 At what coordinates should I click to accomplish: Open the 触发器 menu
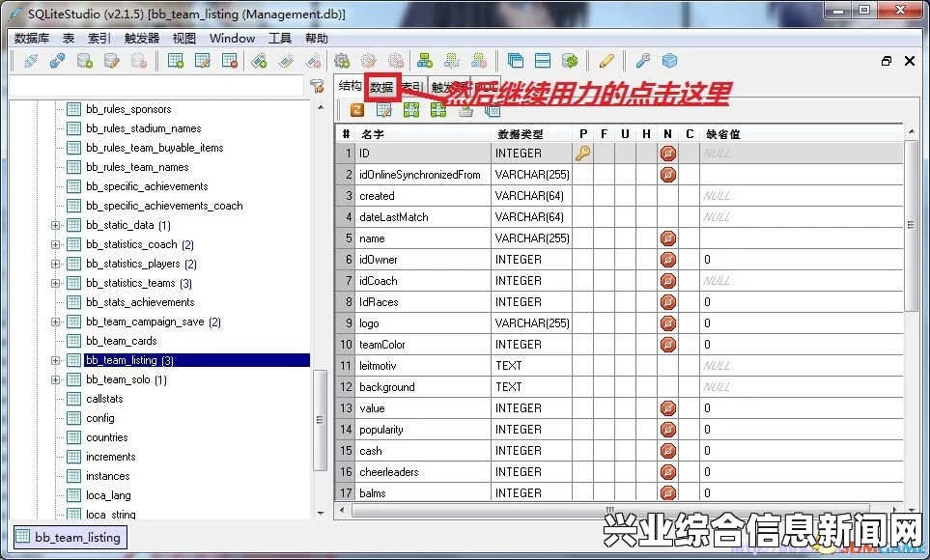(142, 39)
